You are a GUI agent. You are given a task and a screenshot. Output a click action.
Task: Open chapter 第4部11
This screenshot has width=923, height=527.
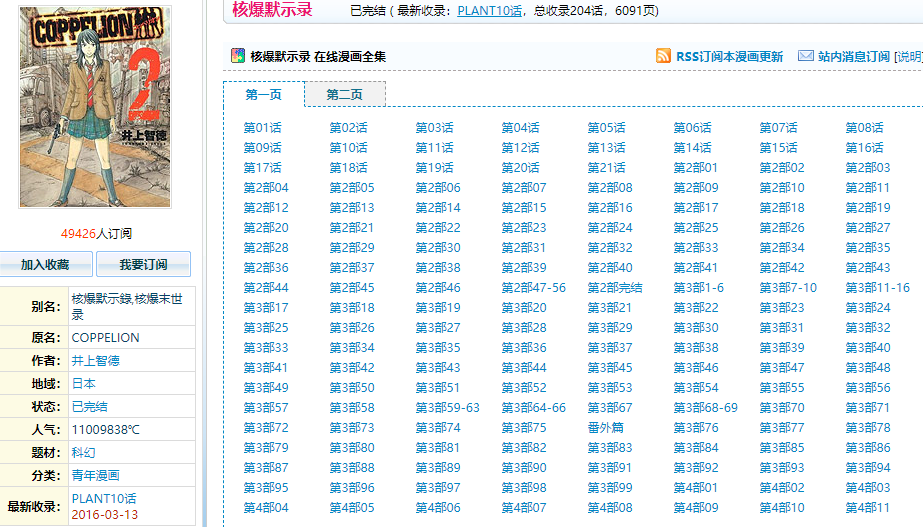point(867,508)
